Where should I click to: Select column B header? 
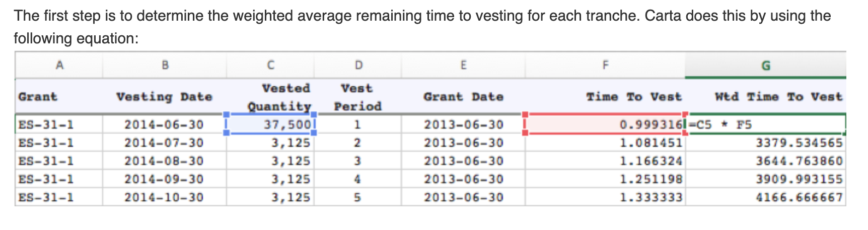[x=165, y=65]
